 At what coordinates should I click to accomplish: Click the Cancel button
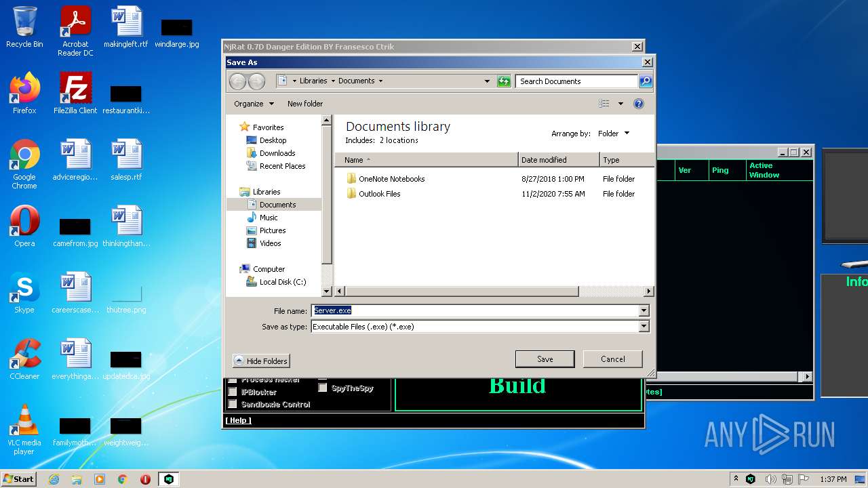click(612, 359)
